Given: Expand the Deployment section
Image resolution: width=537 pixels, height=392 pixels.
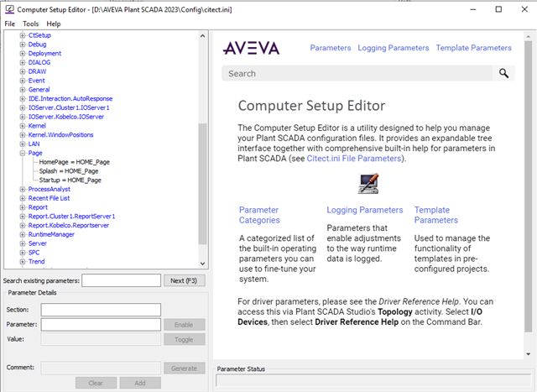Looking at the screenshot, I should (23, 54).
